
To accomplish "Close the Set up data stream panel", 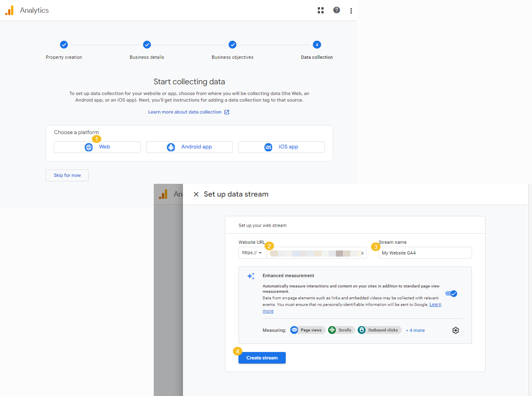I will click(x=196, y=195).
